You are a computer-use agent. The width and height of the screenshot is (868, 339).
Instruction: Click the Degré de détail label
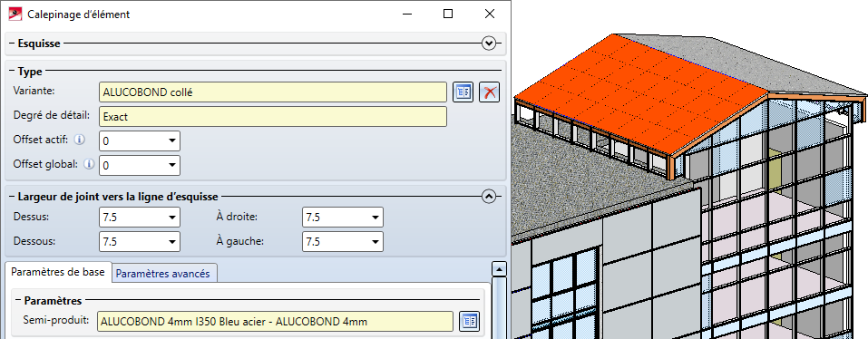(x=52, y=115)
